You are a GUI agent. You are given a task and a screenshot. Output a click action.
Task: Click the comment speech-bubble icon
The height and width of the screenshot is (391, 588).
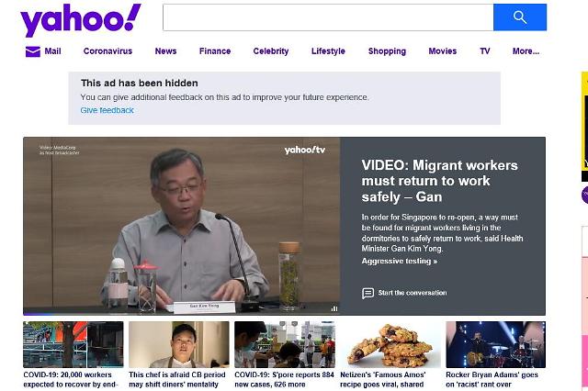click(367, 294)
